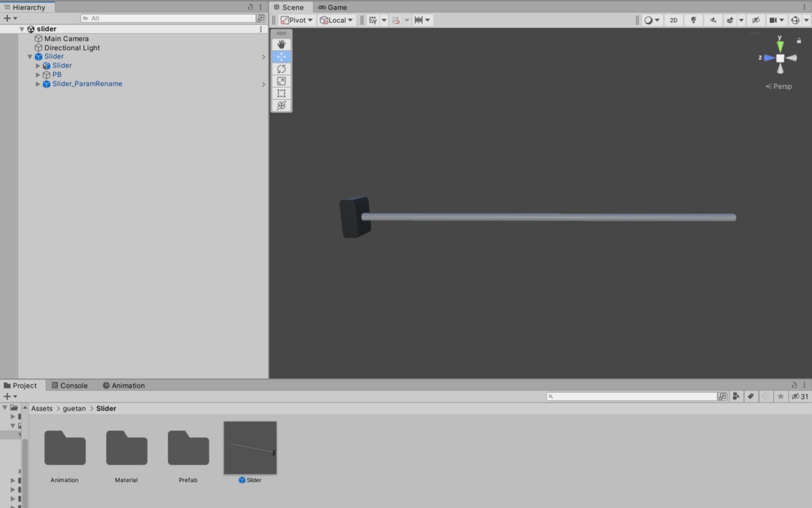812x508 pixels.
Task: Click the Z axis cone on the gizmo
Action: (x=769, y=58)
